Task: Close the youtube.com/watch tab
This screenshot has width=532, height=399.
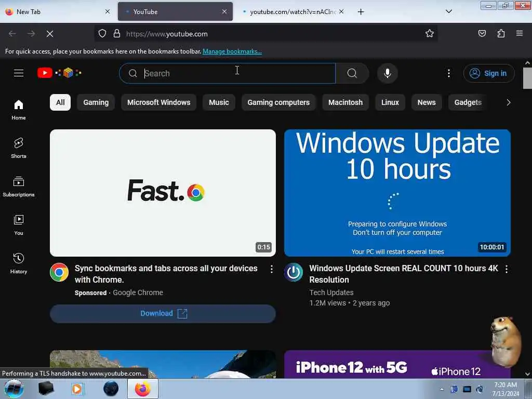Action: click(x=341, y=11)
